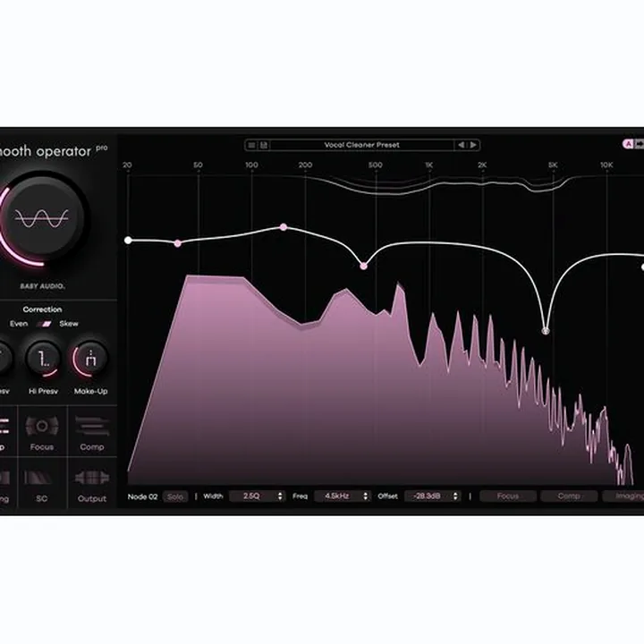Click the save preset floppy icon
The height and width of the screenshot is (644, 644).
point(264,145)
